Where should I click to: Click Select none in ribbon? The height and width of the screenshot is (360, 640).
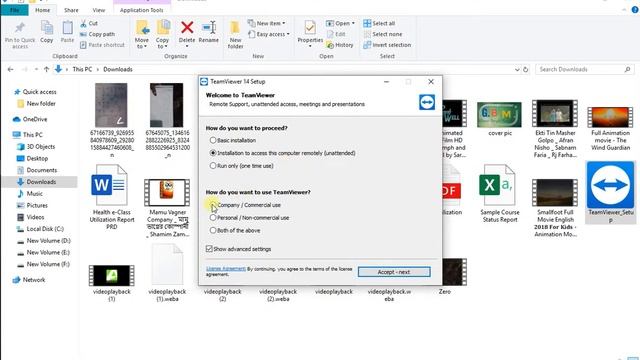tap(383, 34)
